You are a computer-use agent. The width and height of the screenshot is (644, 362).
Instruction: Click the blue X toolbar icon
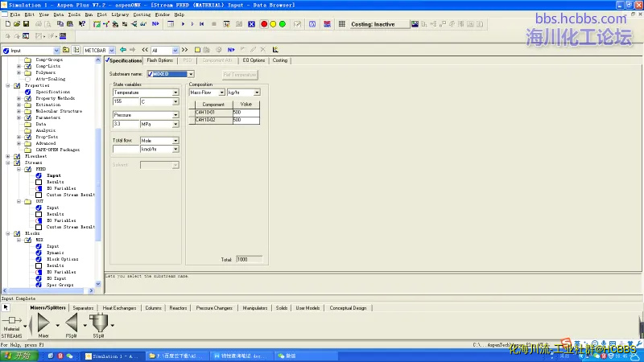click(x=251, y=24)
